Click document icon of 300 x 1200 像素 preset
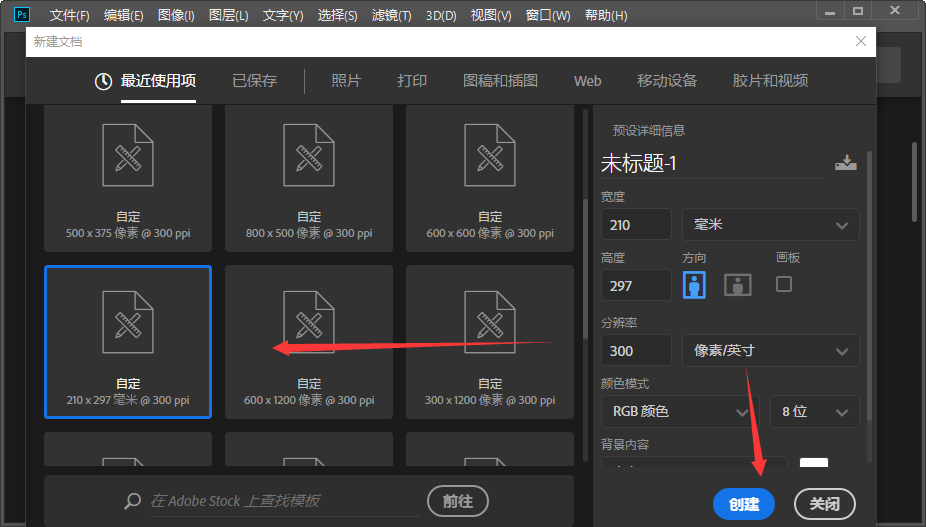The width and height of the screenshot is (926, 527). (490, 322)
